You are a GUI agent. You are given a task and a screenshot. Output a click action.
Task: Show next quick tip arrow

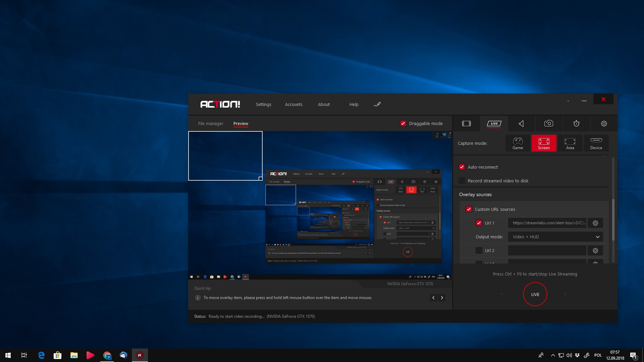442,298
